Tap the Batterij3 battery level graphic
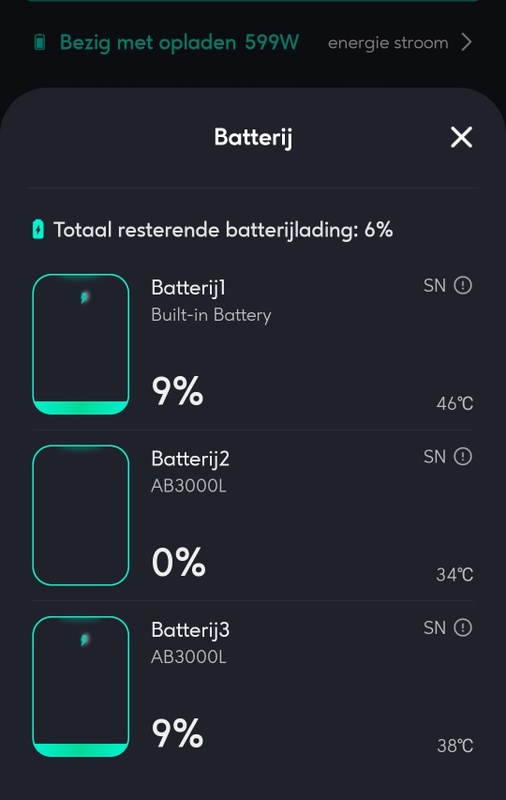The width and height of the screenshot is (506, 800). coord(81,686)
